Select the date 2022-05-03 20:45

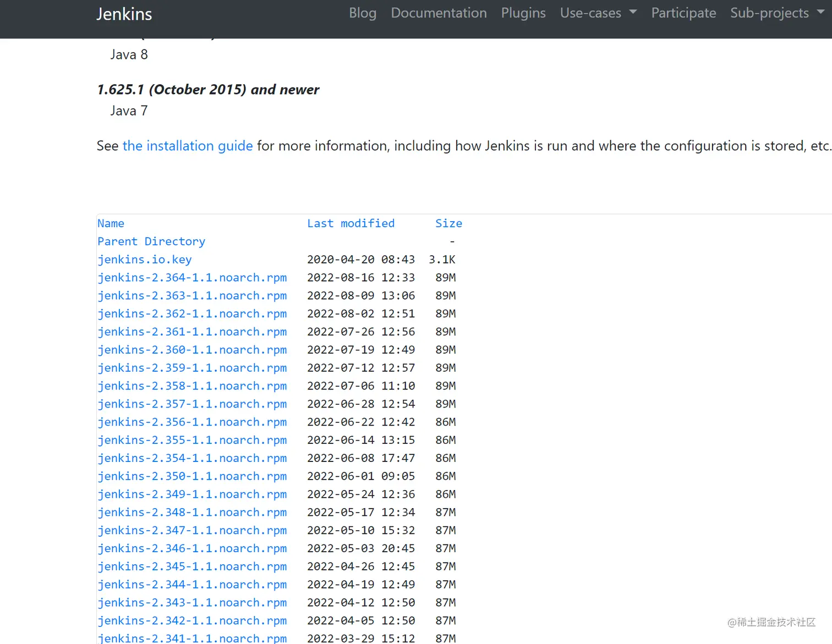coord(361,549)
